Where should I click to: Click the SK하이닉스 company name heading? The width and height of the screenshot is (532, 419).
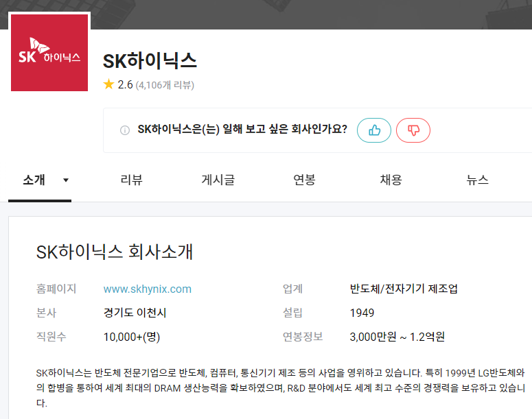pyautogui.click(x=150, y=61)
